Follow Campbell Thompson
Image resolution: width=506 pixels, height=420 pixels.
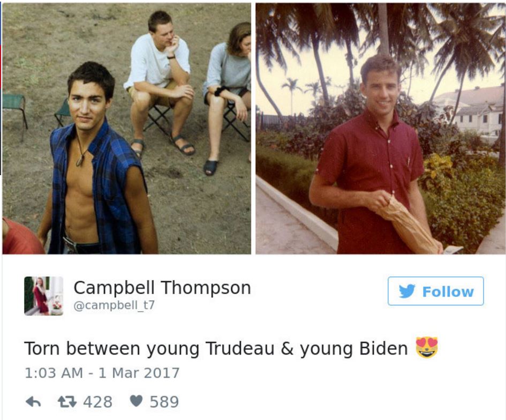click(x=436, y=291)
